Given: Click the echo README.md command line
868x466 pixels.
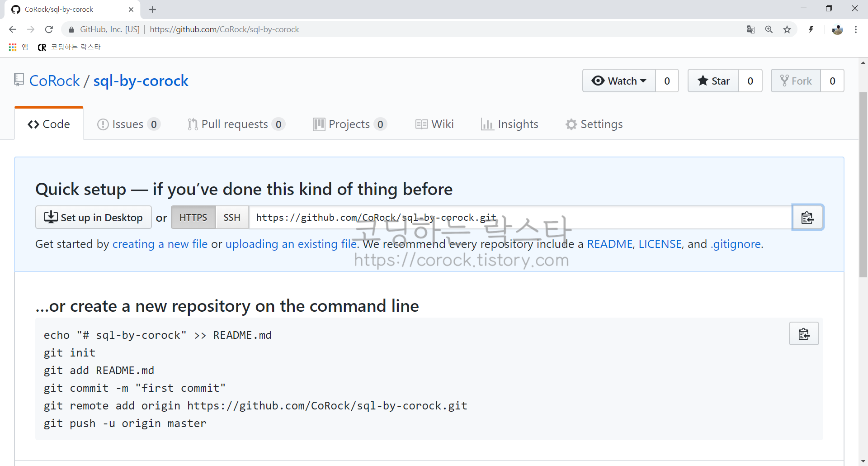Looking at the screenshot, I should 158,335.
